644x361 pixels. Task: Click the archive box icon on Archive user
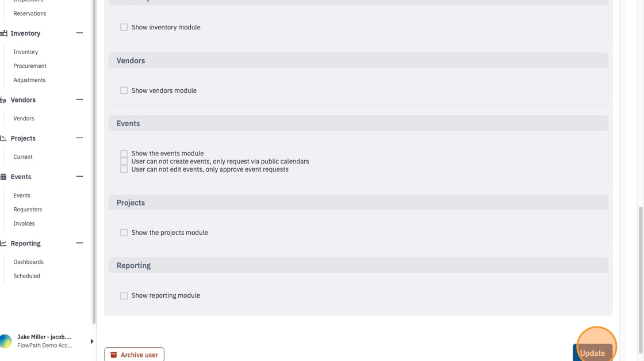pos(114,355)
